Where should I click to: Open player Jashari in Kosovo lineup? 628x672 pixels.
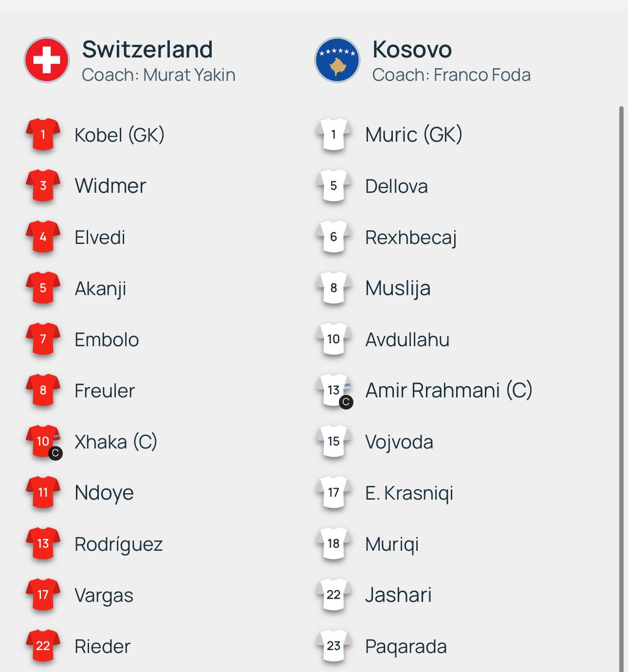coord(398,595)
